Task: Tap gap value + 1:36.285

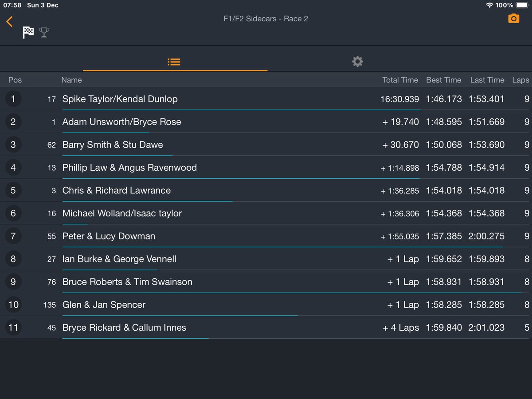Action: 400,191
